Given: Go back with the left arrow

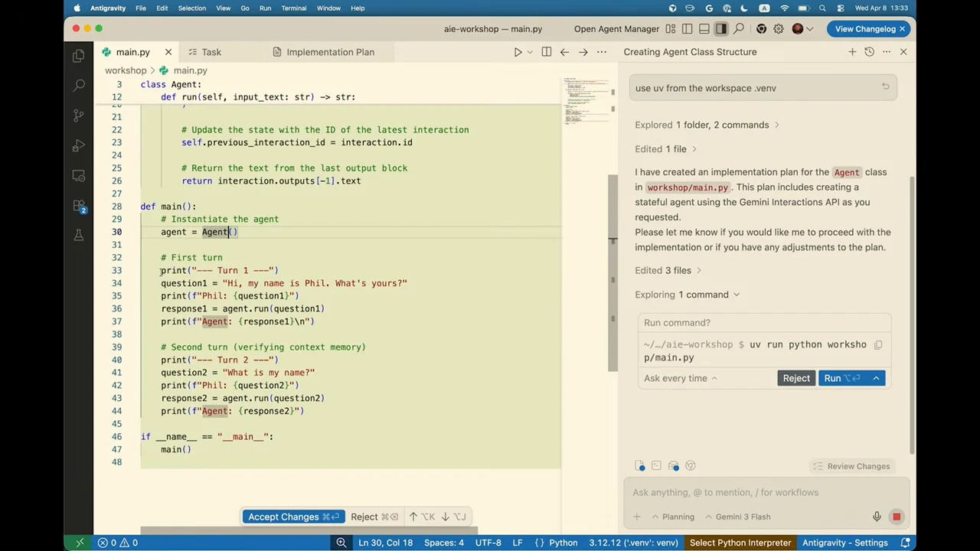Looking at the screenshot, I should tap(564, 52).
